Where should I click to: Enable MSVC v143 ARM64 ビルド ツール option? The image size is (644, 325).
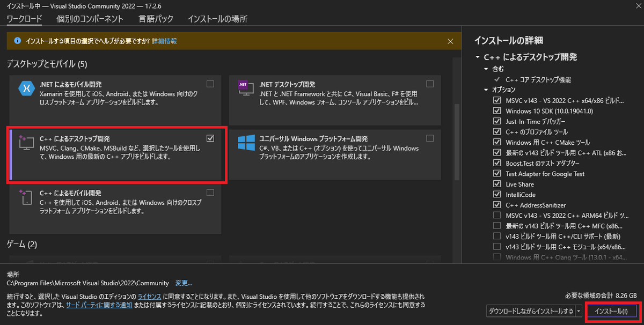[x=497, y=216]
